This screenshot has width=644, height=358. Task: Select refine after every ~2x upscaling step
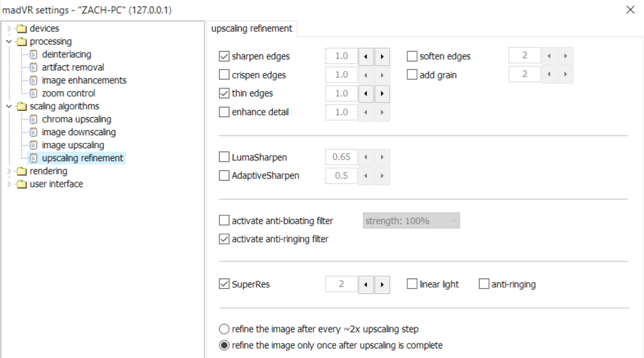pyautogui.click(x=224, y=329)
